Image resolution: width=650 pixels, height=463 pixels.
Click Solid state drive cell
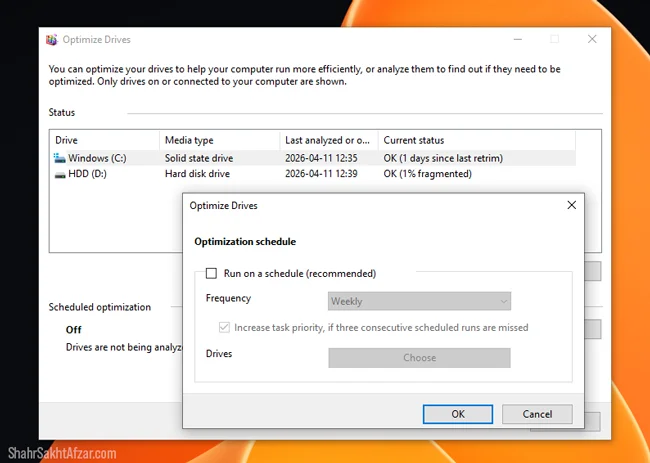(x=199, y=158)
